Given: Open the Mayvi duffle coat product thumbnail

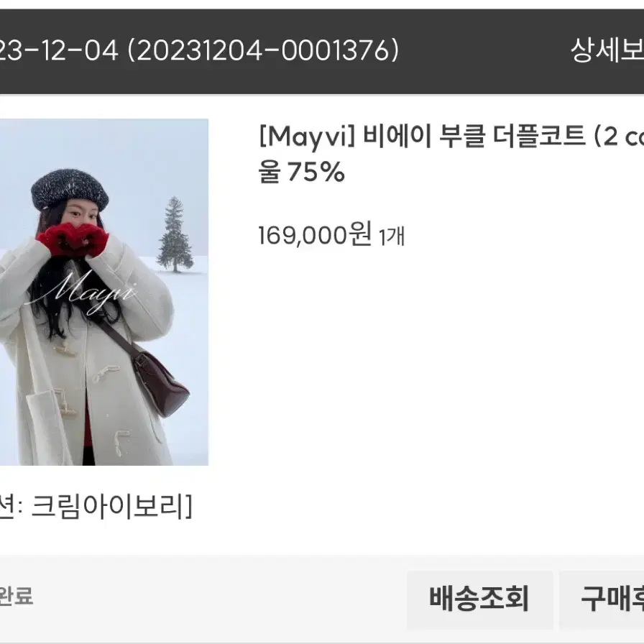Looking at the screenshot, I should (104, 292).
